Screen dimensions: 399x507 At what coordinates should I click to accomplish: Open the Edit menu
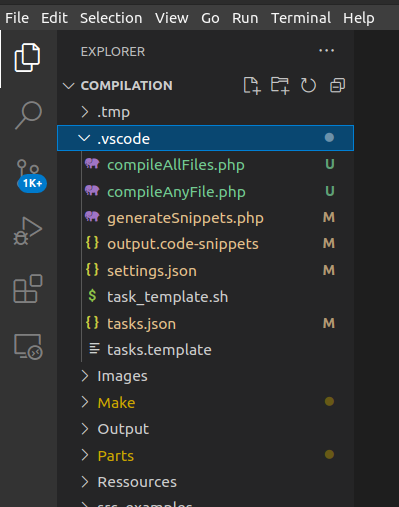[x=54, y=18]
